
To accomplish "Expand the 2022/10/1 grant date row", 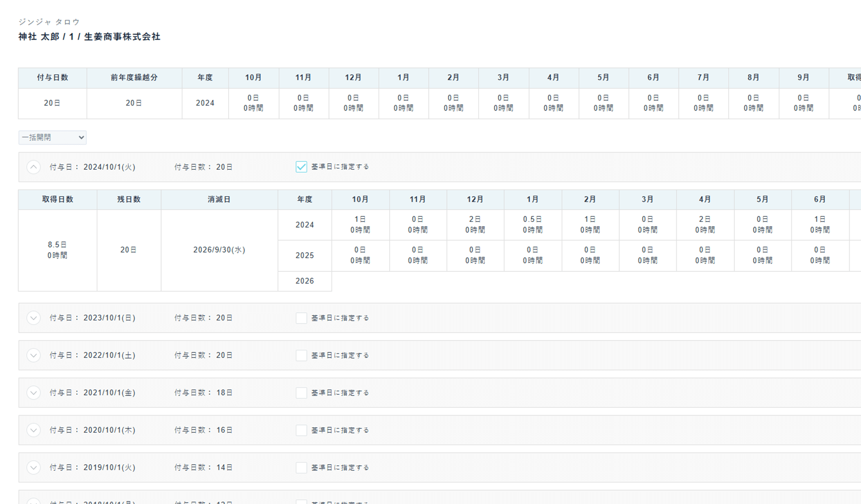I will pyautogui.click(x=34, y=355).
